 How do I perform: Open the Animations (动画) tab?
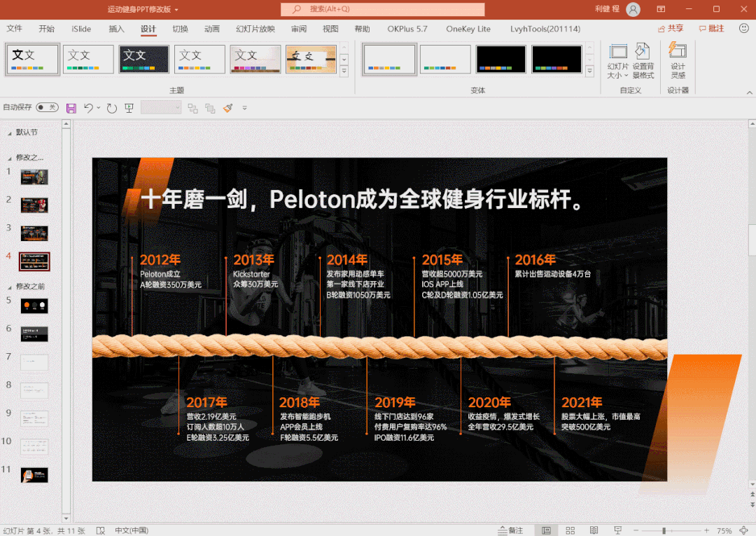tap(211, 29)
